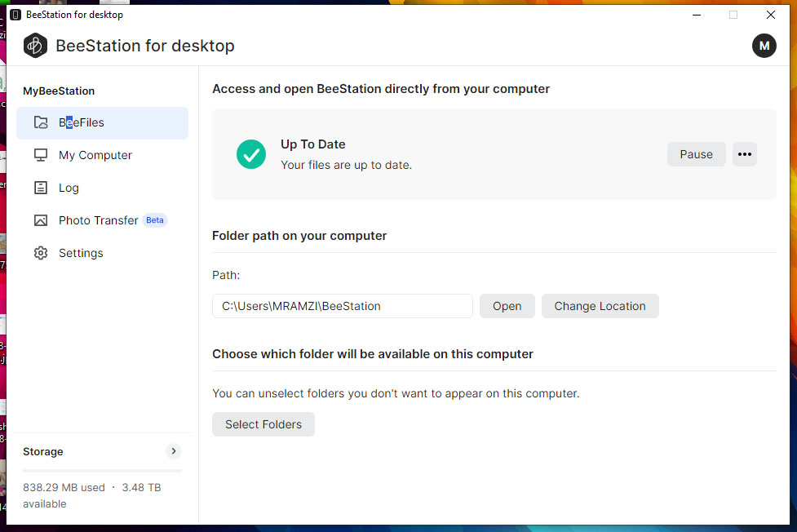This screenshot has height=532, width=797.
Task: Click the Log document icon
Action: pos(41,188)
